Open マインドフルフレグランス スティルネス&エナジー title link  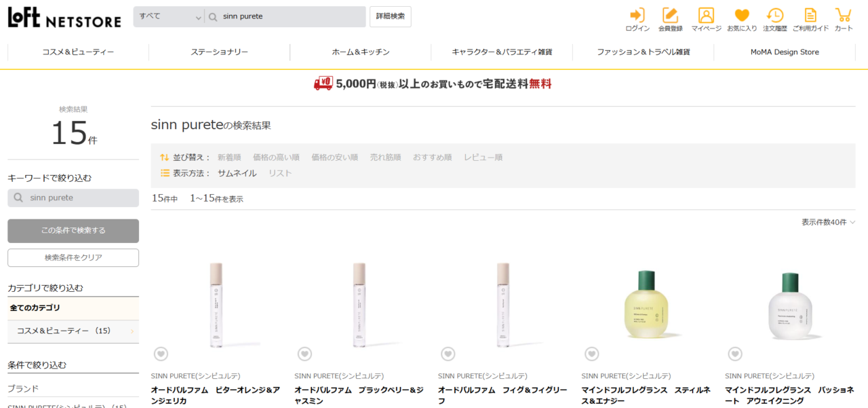tap(646, 395)
